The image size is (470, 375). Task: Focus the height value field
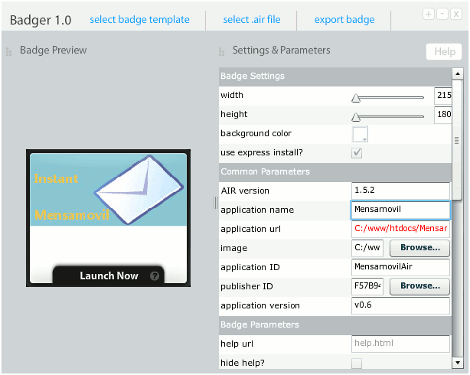coord(443,115)
